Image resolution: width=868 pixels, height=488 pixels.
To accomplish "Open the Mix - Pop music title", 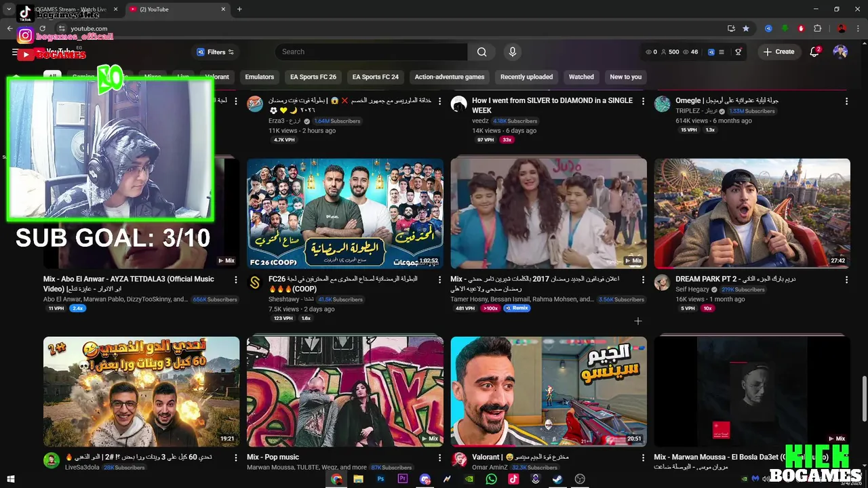I will tap(273, 457).
